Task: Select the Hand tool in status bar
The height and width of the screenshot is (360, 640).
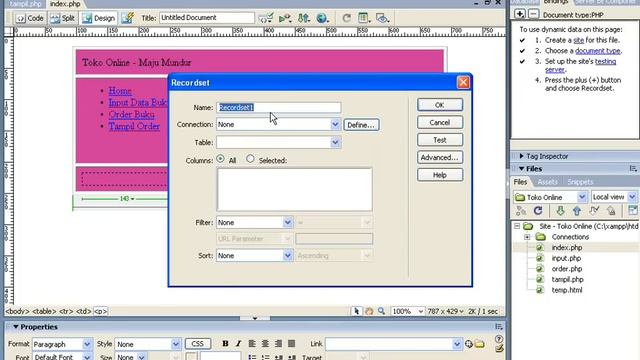Action: click(x=369, y=311)
